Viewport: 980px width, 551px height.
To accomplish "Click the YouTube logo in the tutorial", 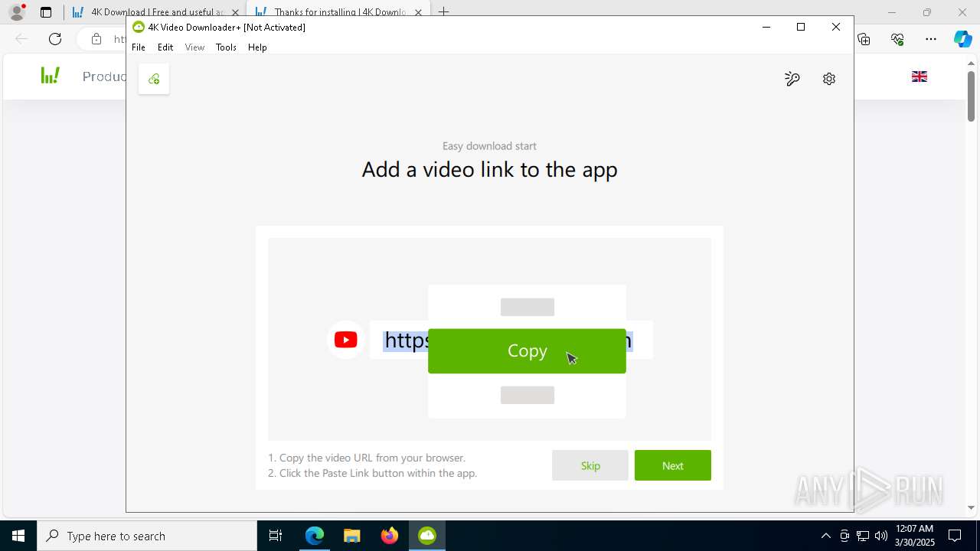I will pyautogui.click(x=345, y=340).
